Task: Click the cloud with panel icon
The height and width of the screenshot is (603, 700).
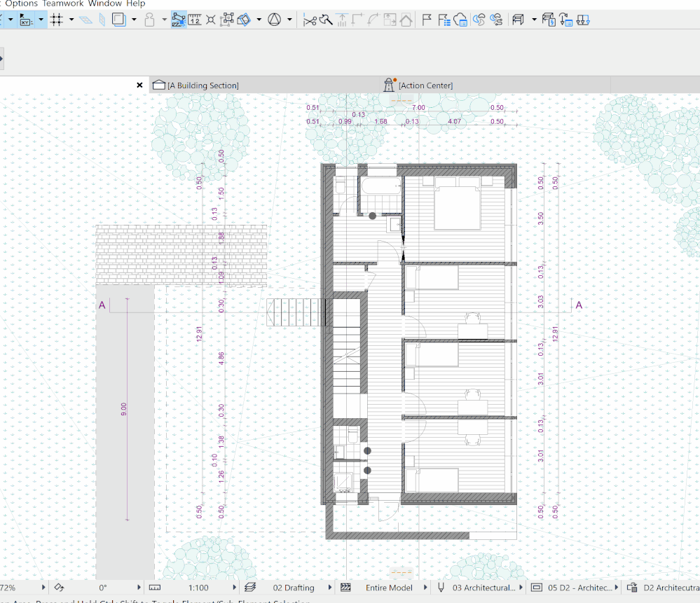Action: (460, 20)
